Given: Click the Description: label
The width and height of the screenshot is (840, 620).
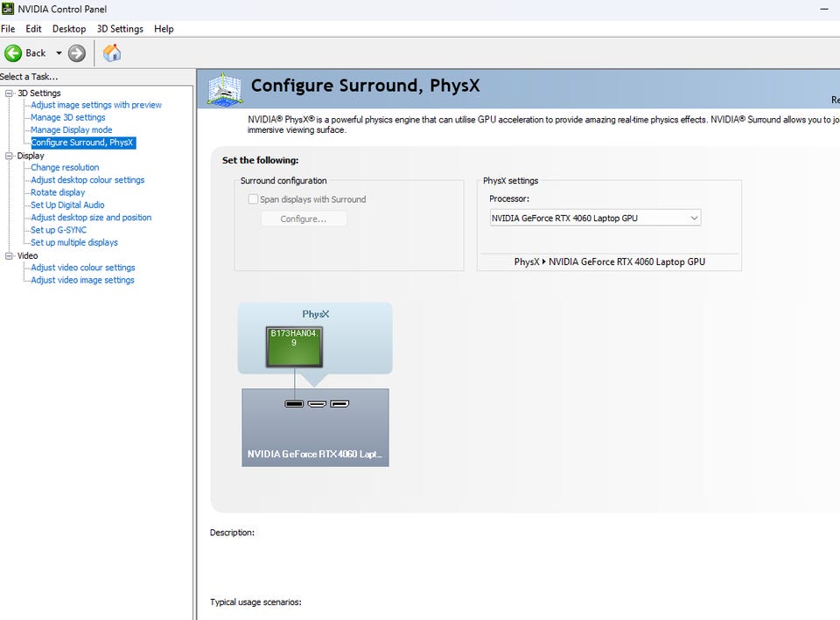Looking at the screenshot, I should click(x=233, y=533).
